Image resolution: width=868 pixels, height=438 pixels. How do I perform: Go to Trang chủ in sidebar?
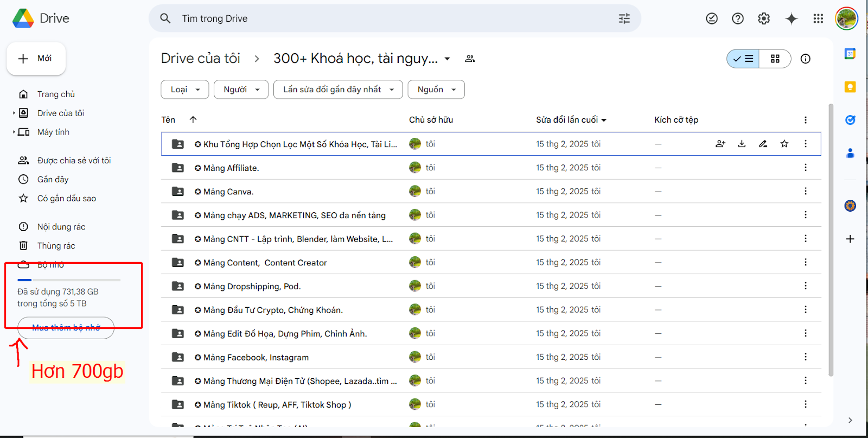pos(56,94)
